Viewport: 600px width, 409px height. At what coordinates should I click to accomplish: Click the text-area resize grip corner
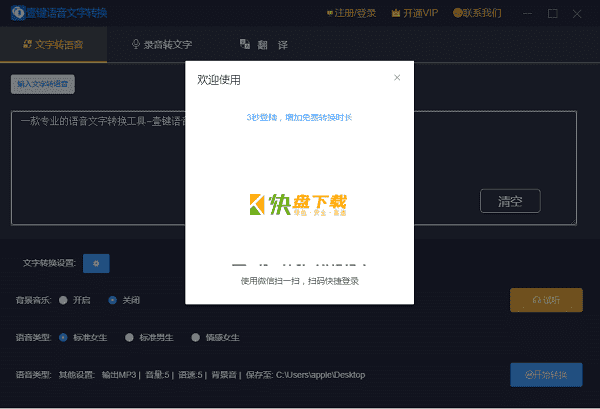coord(573,222)
